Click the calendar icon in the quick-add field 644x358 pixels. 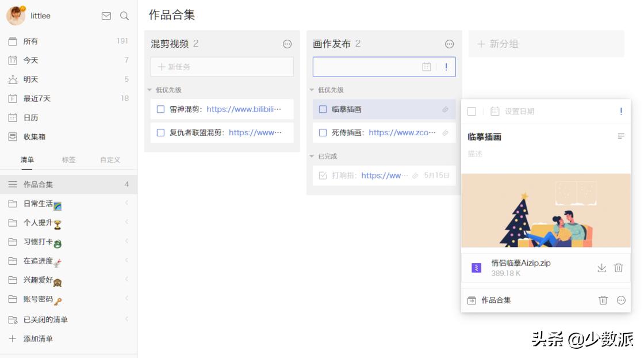tap(425, 66)
